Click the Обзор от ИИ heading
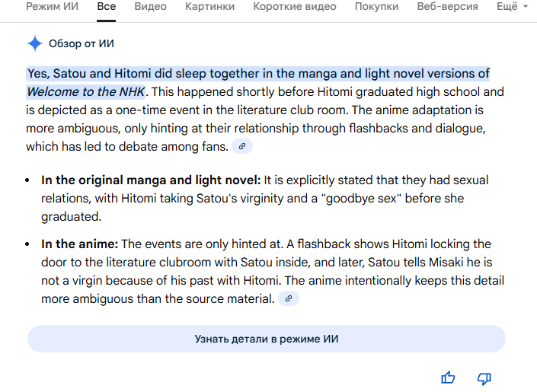The height and width of the screenshot is (392, 537). tap(82, 43)
